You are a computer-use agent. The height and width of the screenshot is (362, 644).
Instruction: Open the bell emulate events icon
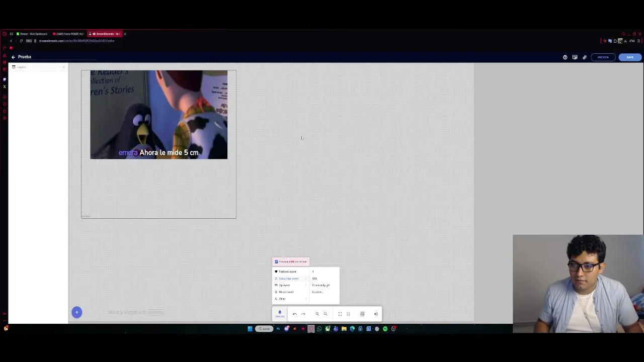tap(280, 313)
